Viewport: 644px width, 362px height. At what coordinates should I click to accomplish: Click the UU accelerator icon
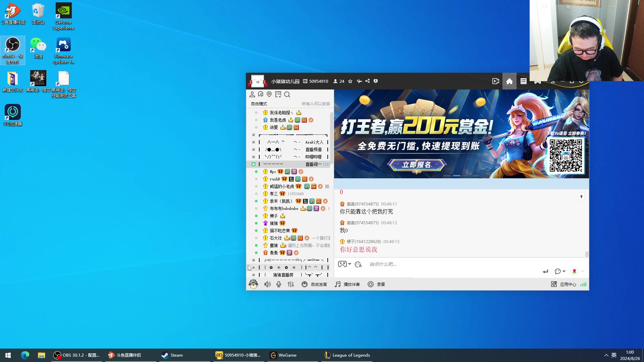click(x=12, y=113)
